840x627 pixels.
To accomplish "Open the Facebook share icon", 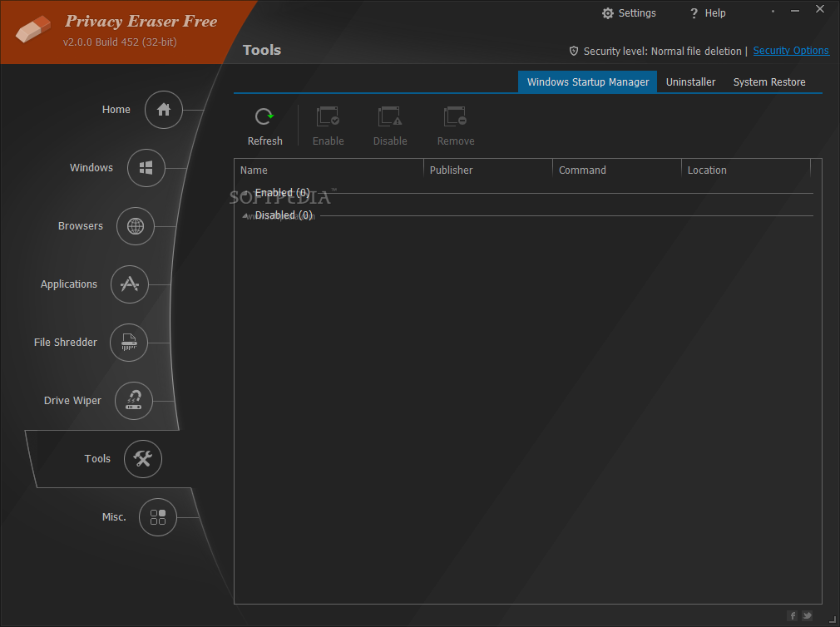I will tap(793, 615).
